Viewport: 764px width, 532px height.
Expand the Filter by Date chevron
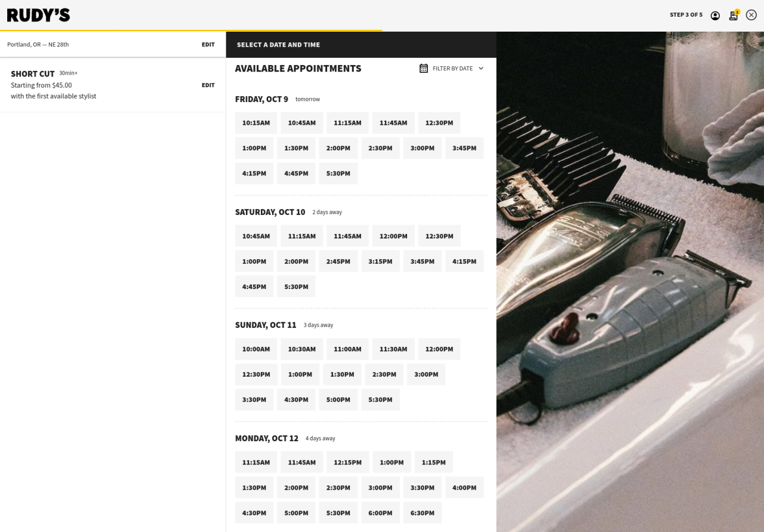pyautogui.click(x=481, y=68)
